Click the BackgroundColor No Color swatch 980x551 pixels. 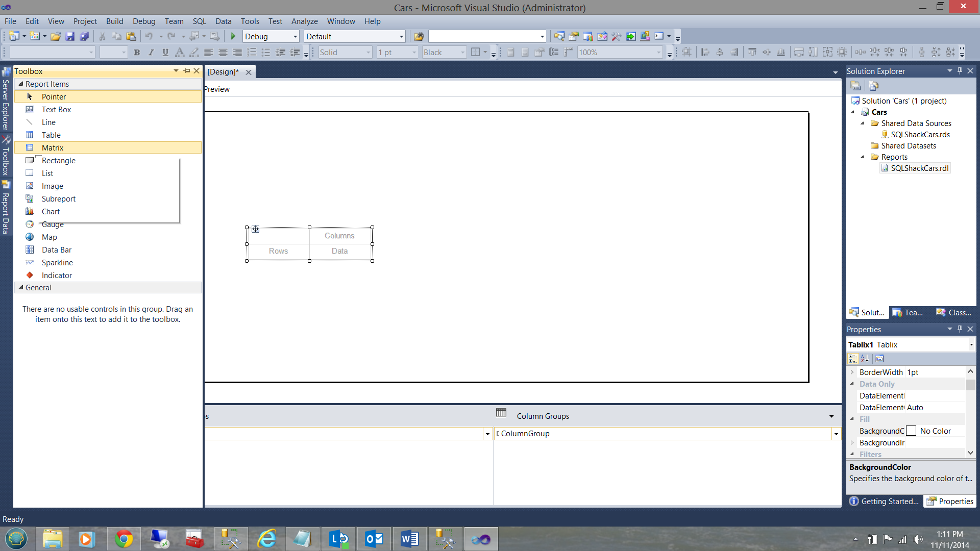tap(911, 431)
